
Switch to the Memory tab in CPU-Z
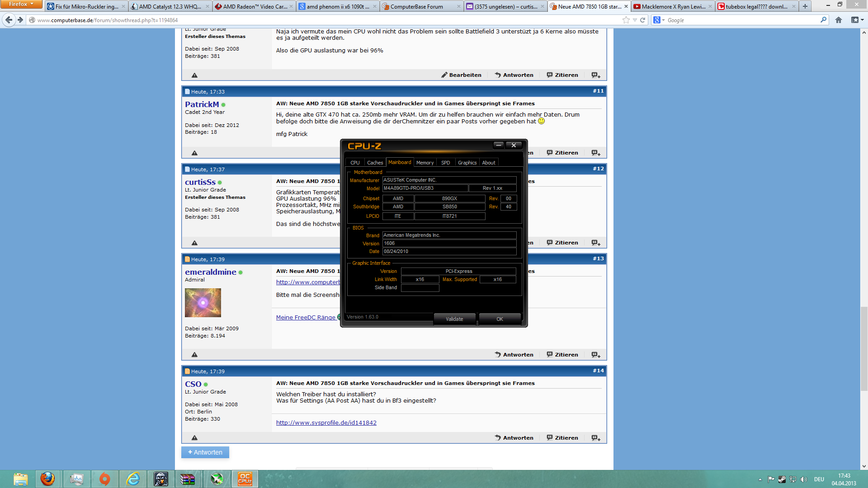pos(425,163)
